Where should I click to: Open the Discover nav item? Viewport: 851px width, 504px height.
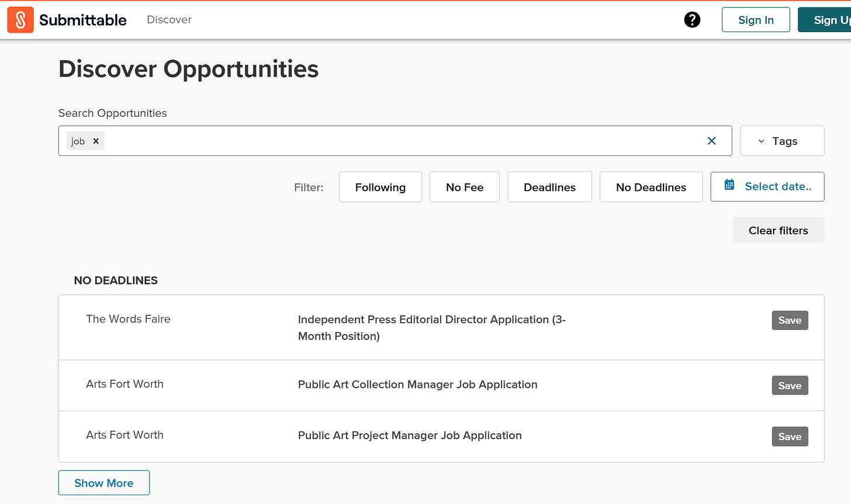[169, 20]
